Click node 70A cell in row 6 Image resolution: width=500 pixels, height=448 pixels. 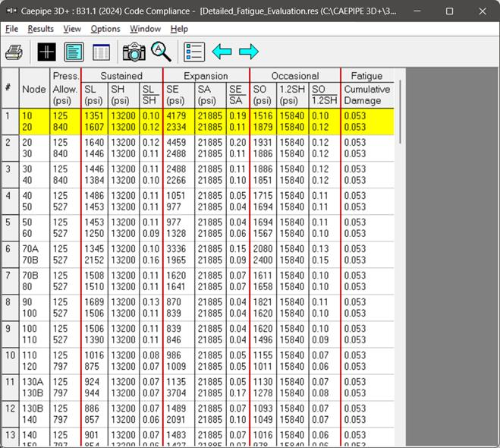pyautogui.click(x=30, y=248)
